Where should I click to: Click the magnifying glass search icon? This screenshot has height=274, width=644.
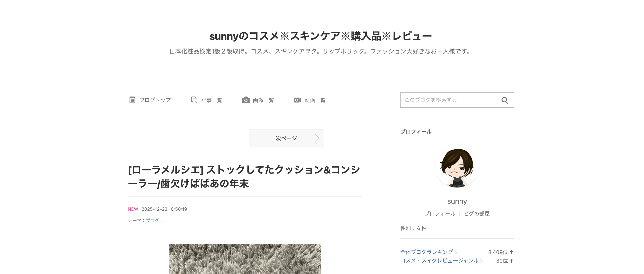[x=504, y=100]
